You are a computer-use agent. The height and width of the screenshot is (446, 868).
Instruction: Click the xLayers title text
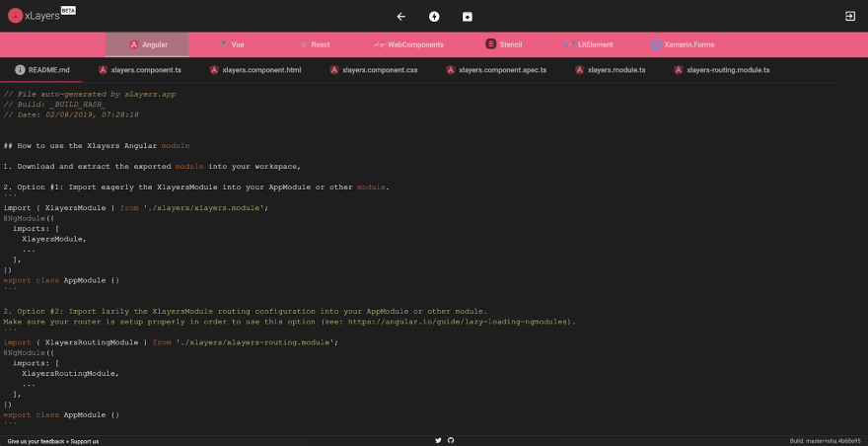point(42,16)
